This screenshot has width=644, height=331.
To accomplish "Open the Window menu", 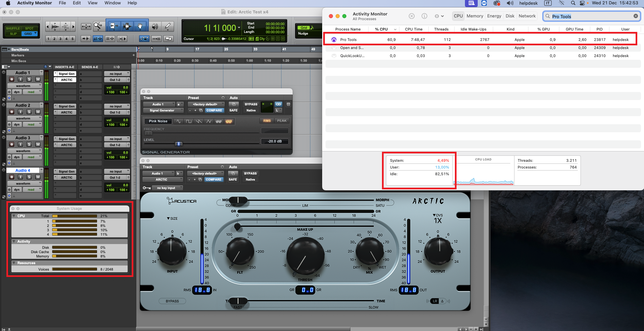I will tap(113, 3).
